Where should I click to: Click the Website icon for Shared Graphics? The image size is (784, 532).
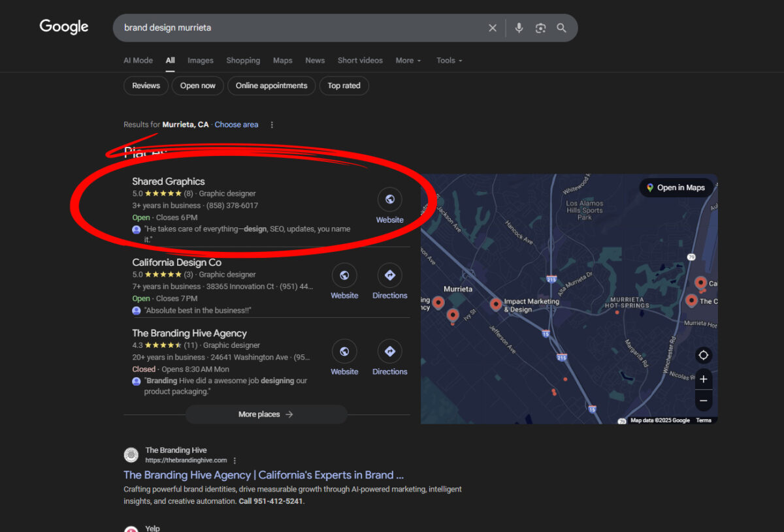pyautogui.click(x=389, y=199)
